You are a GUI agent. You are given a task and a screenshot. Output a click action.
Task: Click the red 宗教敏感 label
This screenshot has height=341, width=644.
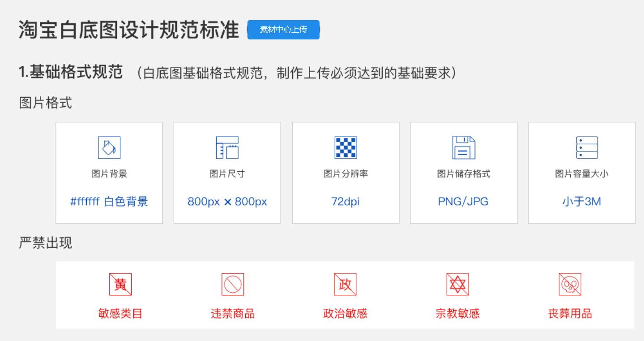(x=457, y=313)
